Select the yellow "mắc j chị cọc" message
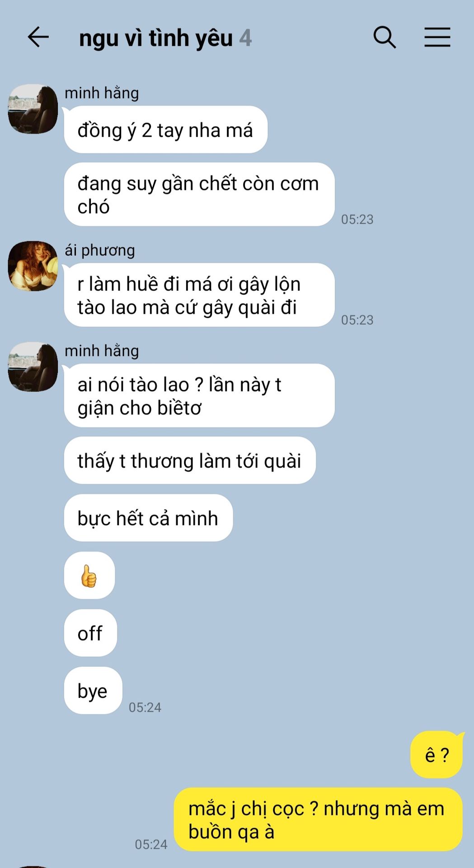Image resolution: width=474 pixels, height=868 pixels. (x=318, y=820)
